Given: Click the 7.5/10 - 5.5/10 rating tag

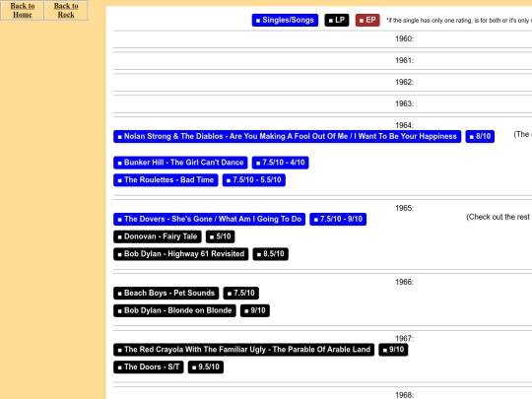Looking at the screenshot, I should click(x=254, y=180).
